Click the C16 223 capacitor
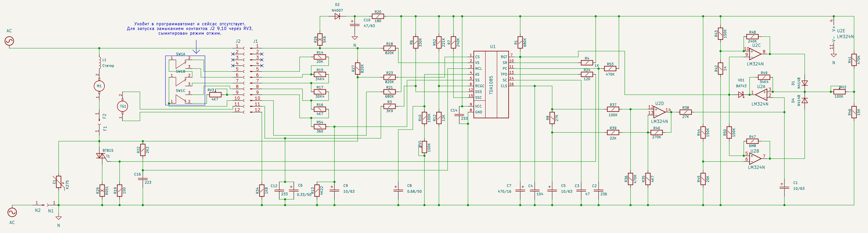This screenshot has width=868, height=233. click(x=143, y=179)
